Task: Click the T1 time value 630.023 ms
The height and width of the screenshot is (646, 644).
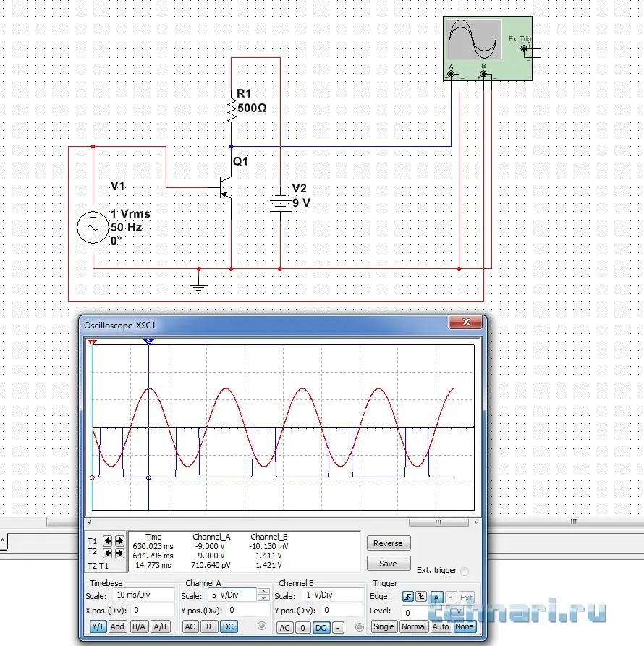Action: 153,546
